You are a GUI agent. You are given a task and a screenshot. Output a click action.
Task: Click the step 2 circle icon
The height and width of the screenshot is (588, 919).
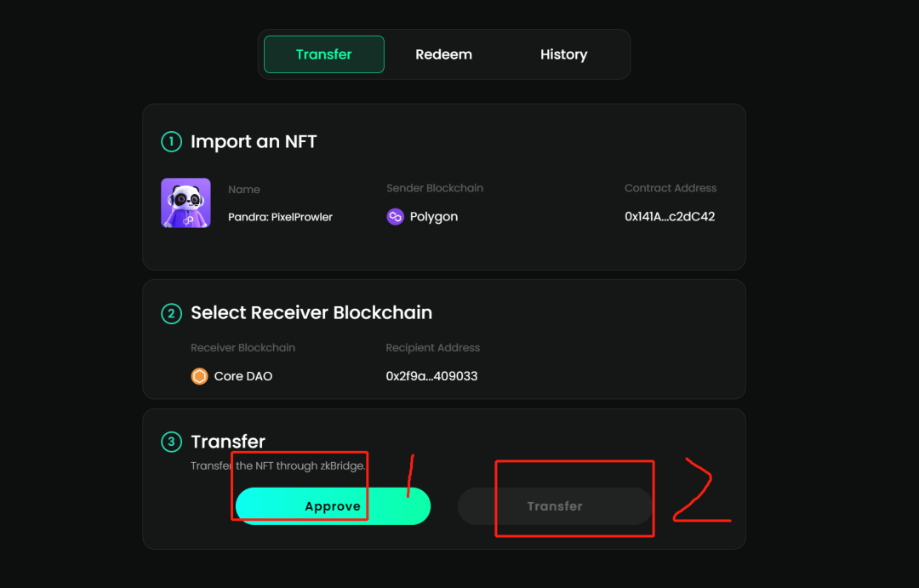[171, 313]
